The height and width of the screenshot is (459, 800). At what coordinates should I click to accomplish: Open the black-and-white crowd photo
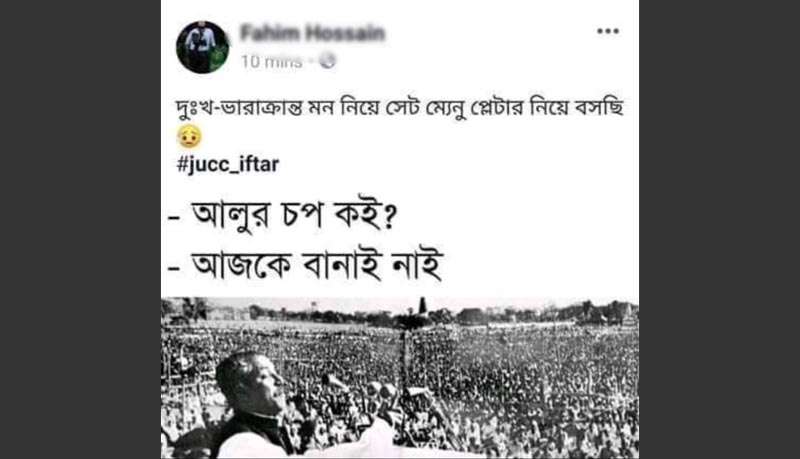tap(400, 378)
